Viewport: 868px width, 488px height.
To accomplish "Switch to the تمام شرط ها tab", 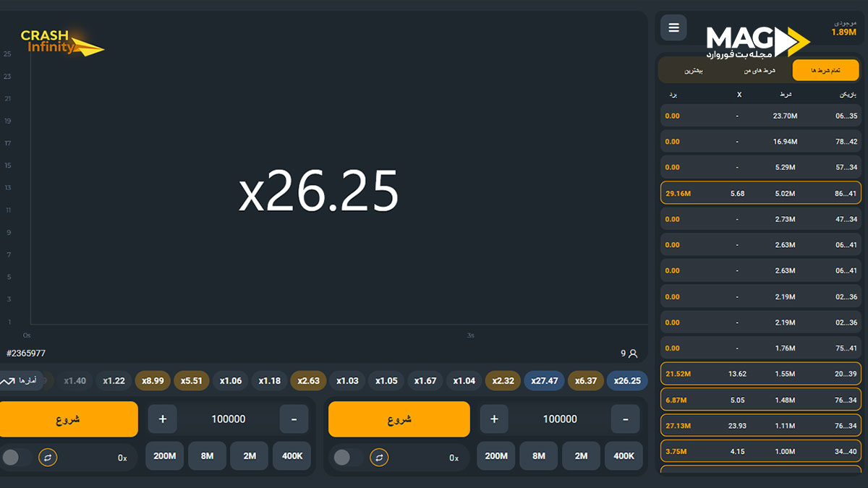I will pos(825,70).
